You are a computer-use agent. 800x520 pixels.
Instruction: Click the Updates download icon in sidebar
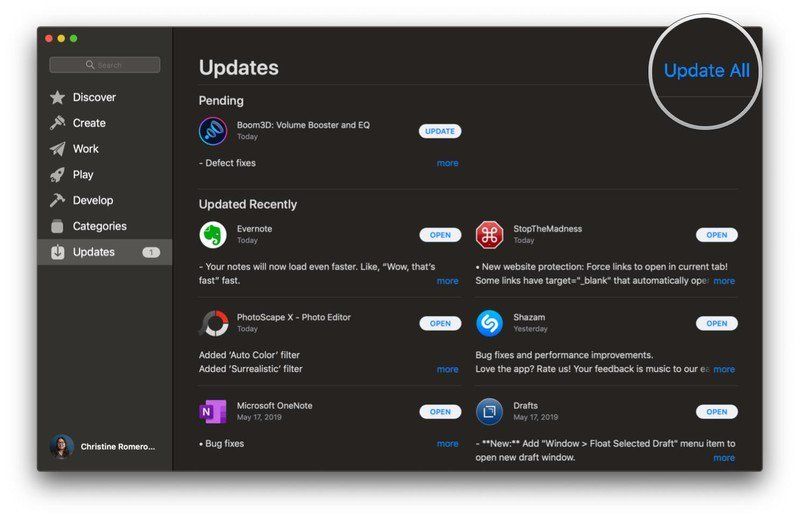[x=58, y=252]
